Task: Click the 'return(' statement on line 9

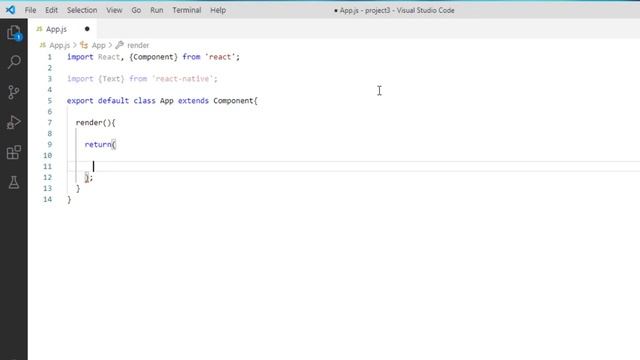Action: click(100, 144)
